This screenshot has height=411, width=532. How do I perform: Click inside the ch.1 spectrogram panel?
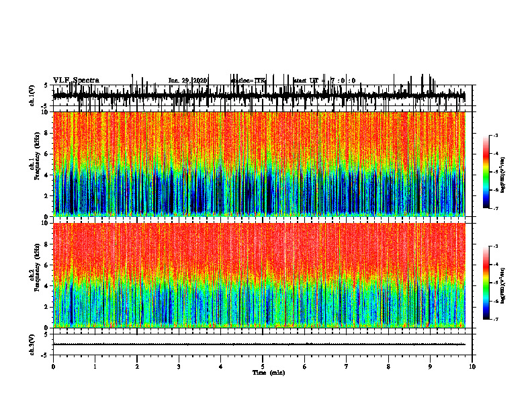[259, 164]
